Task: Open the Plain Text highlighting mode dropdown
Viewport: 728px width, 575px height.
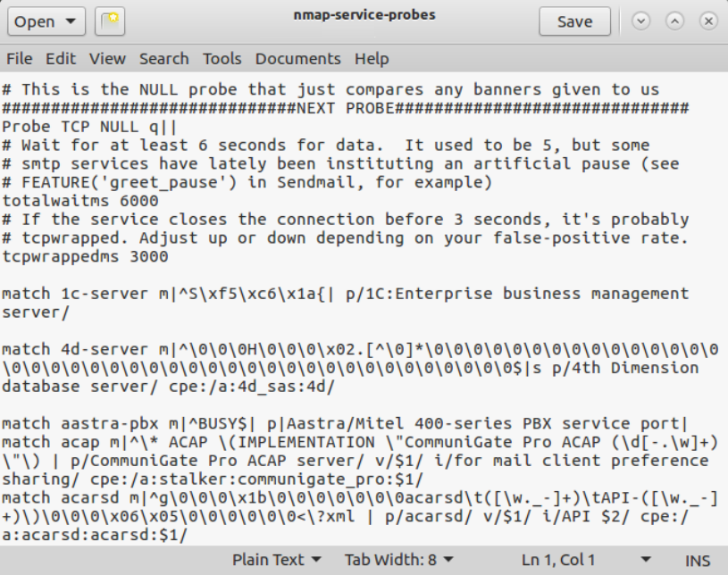Action: click(x=277, y=558)
